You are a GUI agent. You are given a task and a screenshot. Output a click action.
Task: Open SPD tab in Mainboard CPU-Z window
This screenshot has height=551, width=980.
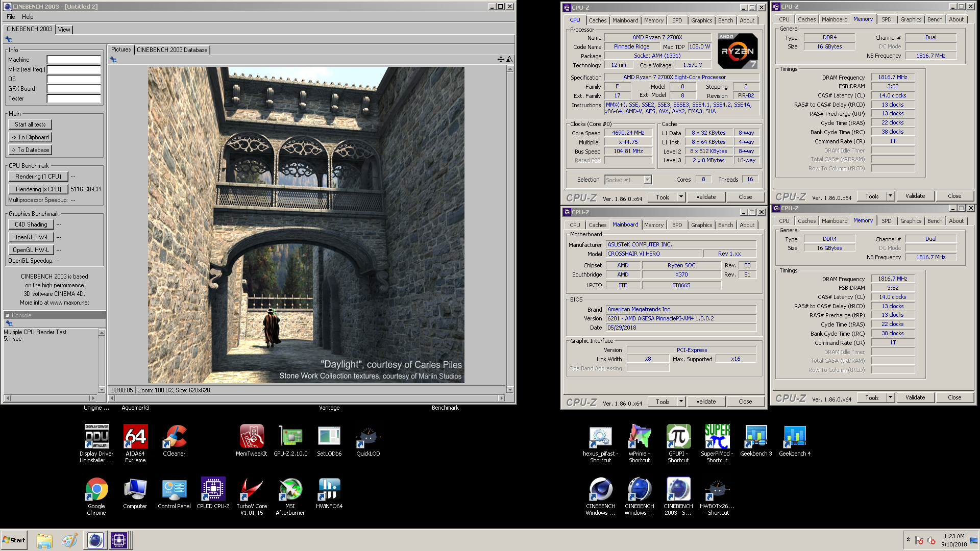point(677,225)
